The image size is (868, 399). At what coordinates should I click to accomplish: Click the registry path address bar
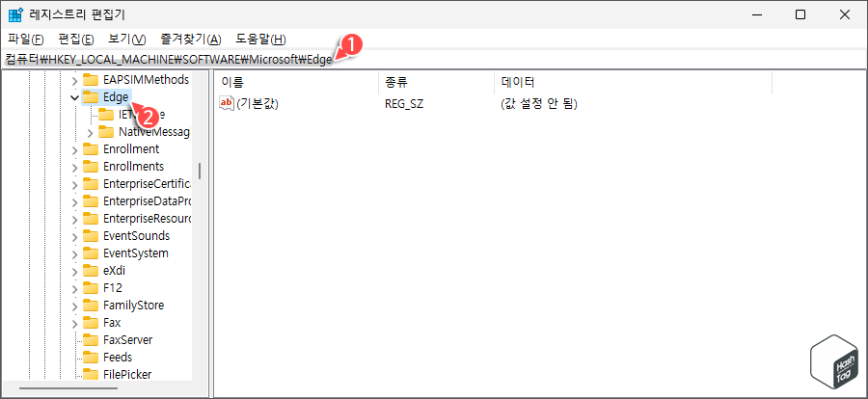(434, 59)
